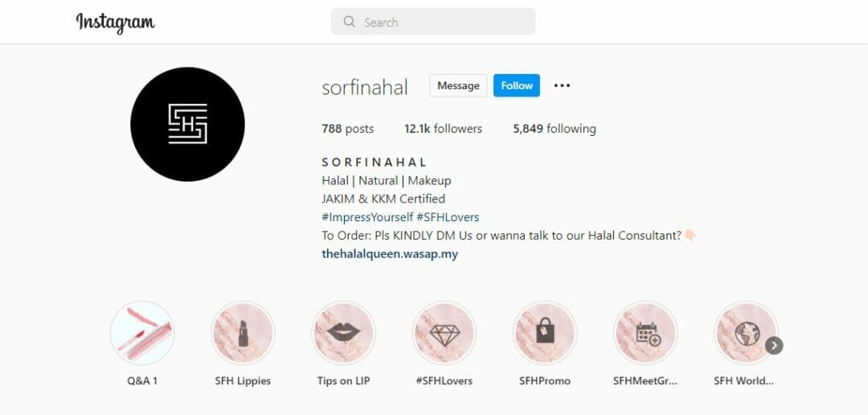Viewport: 868px width, 415px height.
Task: Click the SFH profile picture
Action: coord(187,124)
